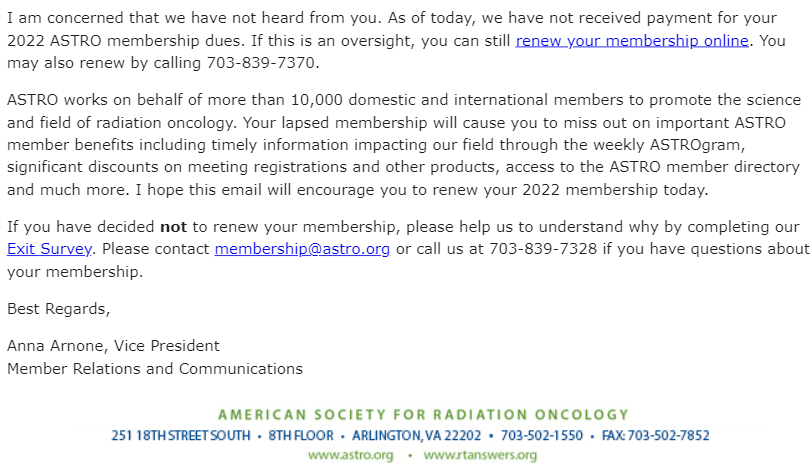Image resolution: width=810 pixels, height=468 pixels.
Task: Click the American Society for Radiation Oncology heading
Action: coord(423,414)
